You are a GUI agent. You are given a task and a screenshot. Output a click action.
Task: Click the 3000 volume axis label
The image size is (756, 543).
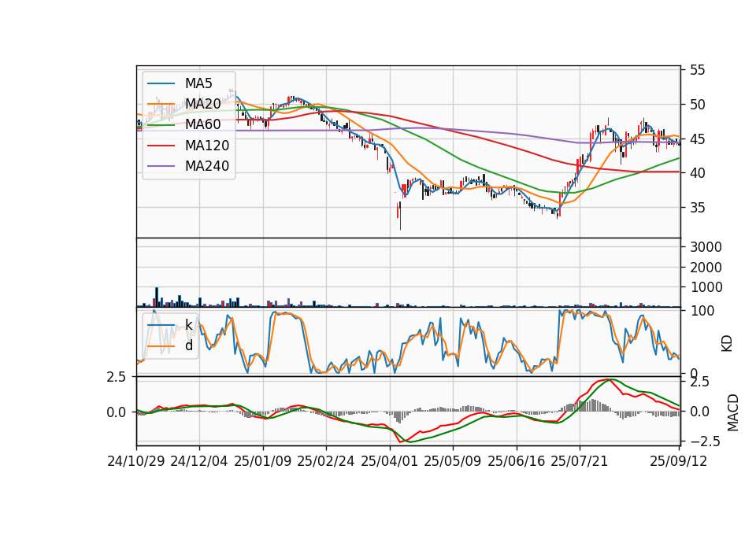coord(706,247)
